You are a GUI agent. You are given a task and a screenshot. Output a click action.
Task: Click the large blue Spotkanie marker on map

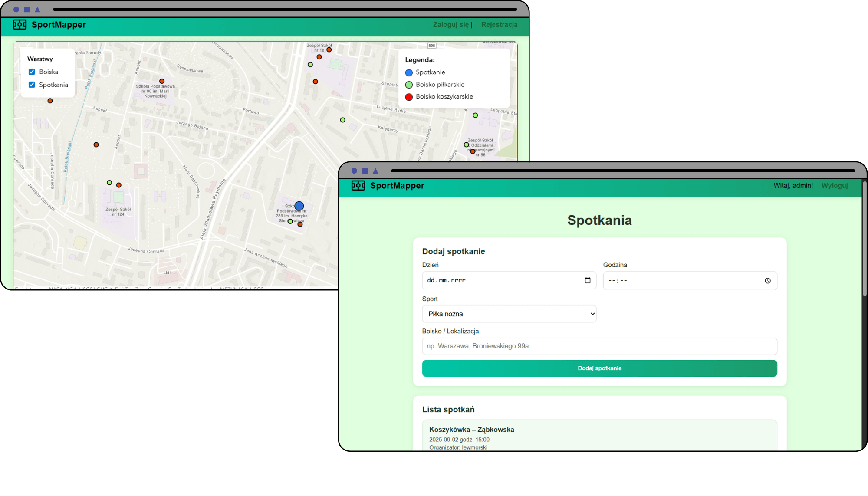[x=299, y=206]
